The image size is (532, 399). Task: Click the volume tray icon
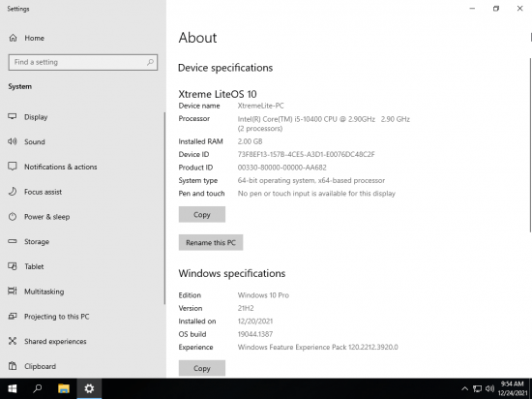click(489, 388)
